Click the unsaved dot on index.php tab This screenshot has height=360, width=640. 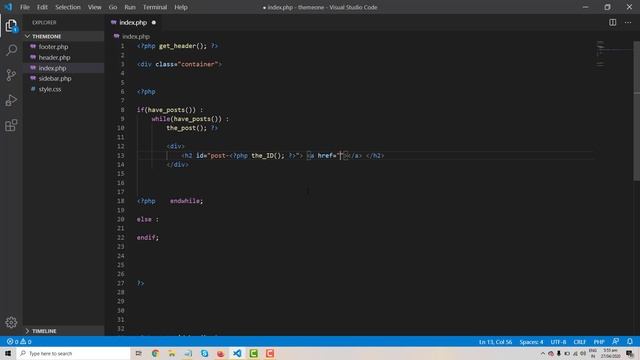point(154,22)
